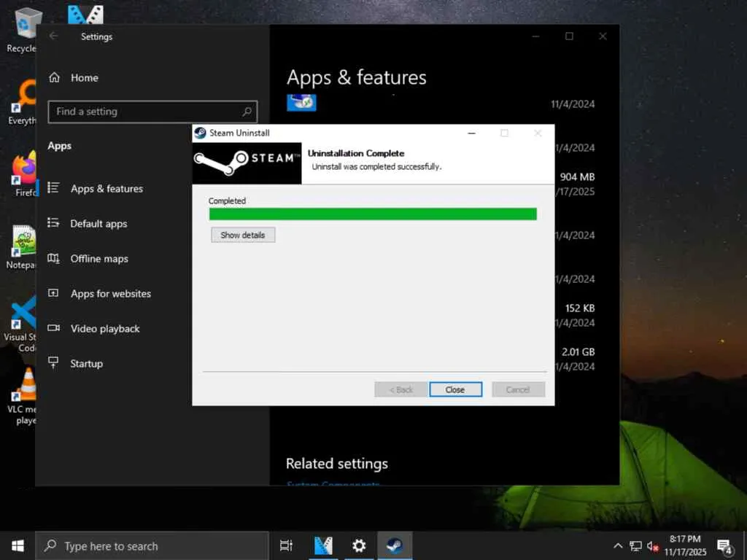Click the Offline maps map icon
747x560 pixels.
pyautogui.click(x=54, y=258)
